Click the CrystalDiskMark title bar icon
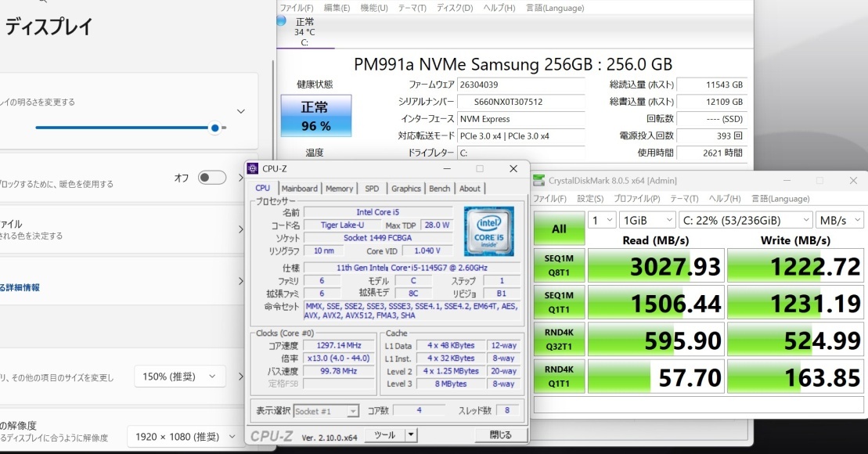The width and height of the screenshot is (868, 454). 539,180
